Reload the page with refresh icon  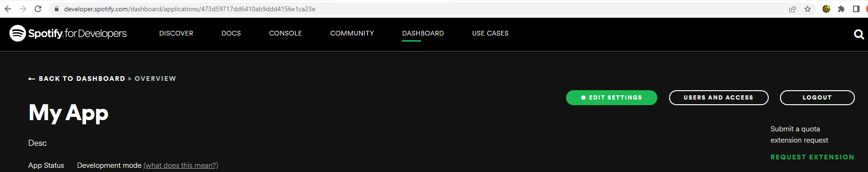(x=38, y=9)
